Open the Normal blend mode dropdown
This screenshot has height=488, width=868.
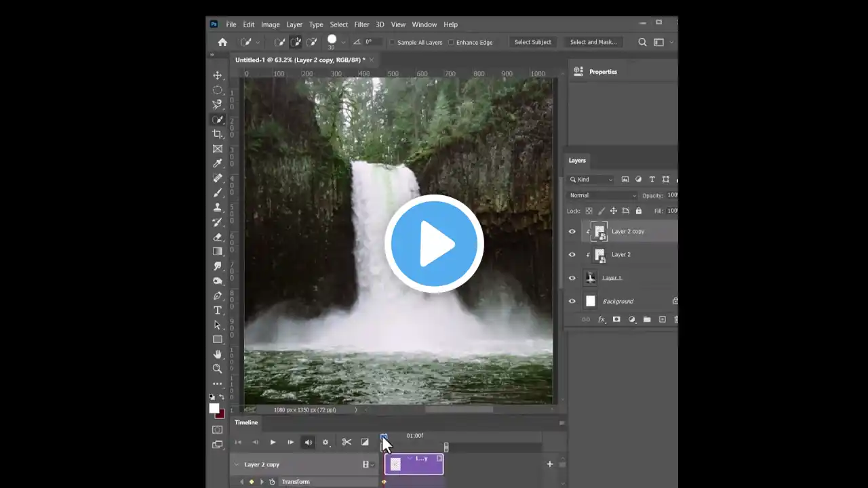[x=603, y=195]
